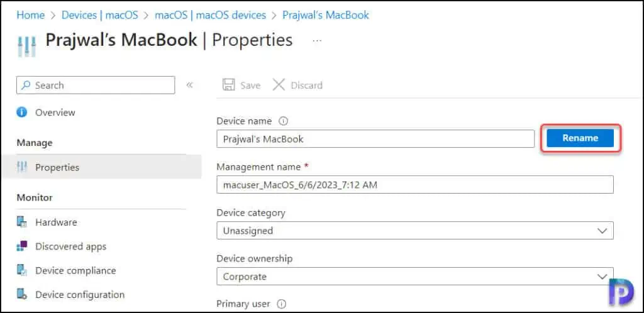The height and width of the screenshot is (313, 644).
Task: Click the Overview info icon
Action: [x=22, y=113]
